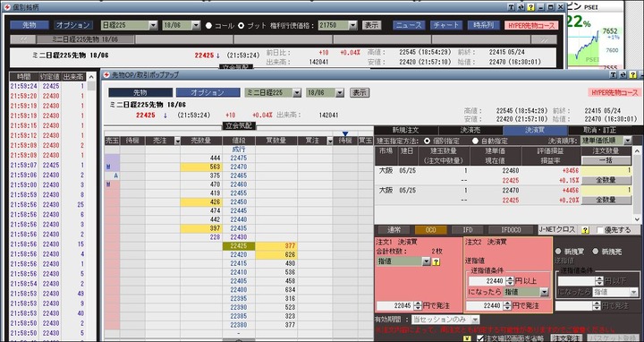This screenshot has height=342, width=644.
Task: Select the 新規売 radio button
Action: point(595,252)
